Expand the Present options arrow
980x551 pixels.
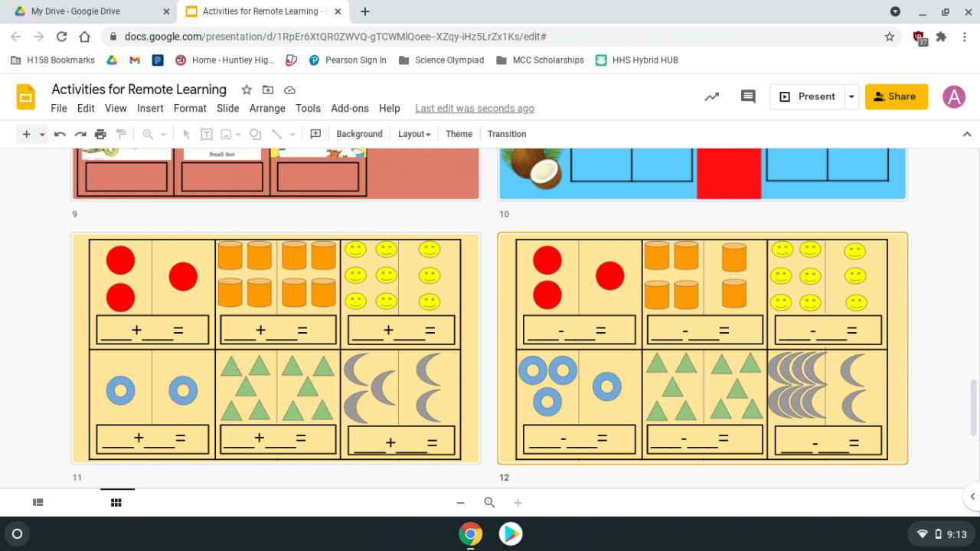(x=851, y=96)
